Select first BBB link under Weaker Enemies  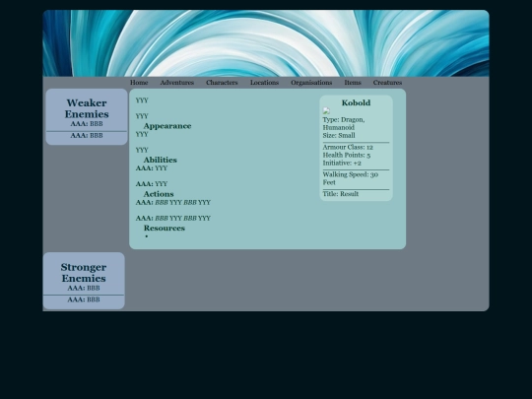click(97, 124)
